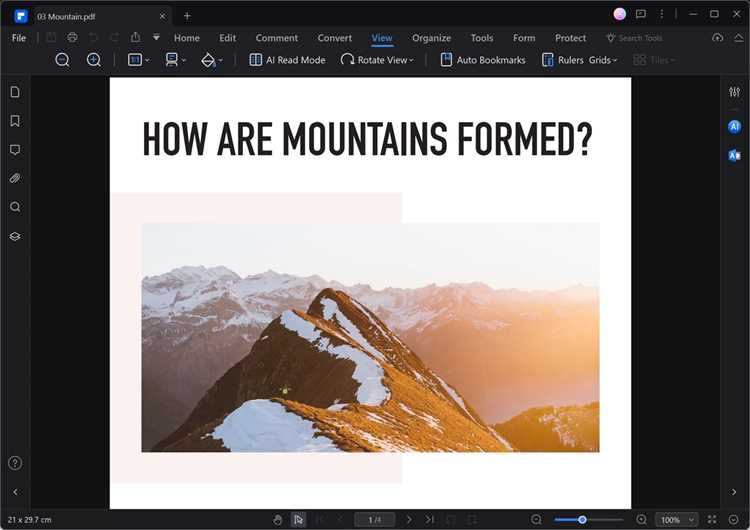This screenshot has width=750, height=530.
Task: Expand the quick access toolbar arrow
Action: point(156,37)
